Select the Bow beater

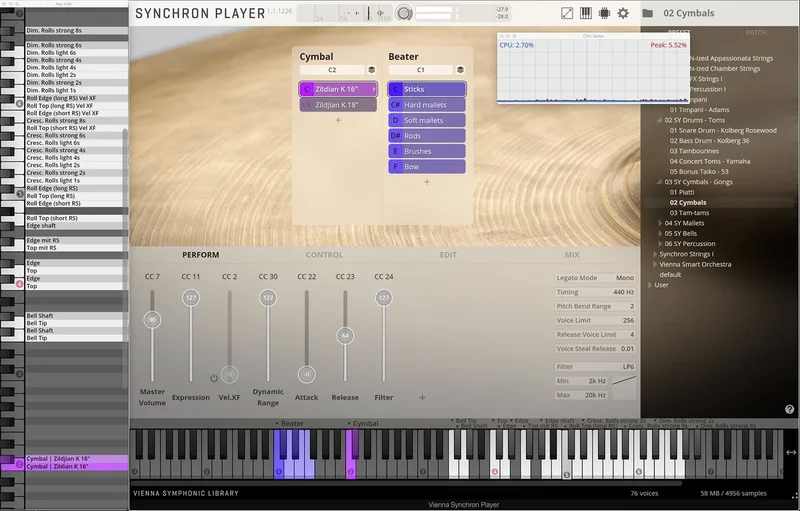tap(427, 167)
